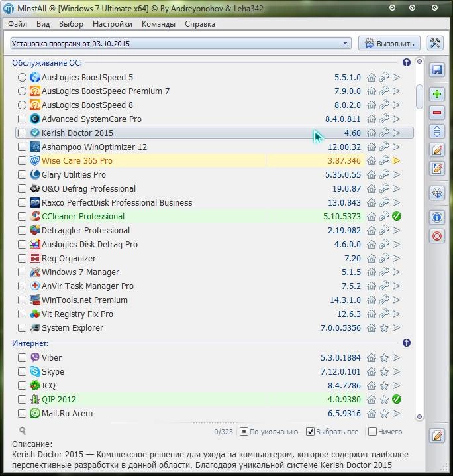Screen dimensions: 453x476
Task: Click the red lifebuoy help icon
Action: (x=437, y=236)
